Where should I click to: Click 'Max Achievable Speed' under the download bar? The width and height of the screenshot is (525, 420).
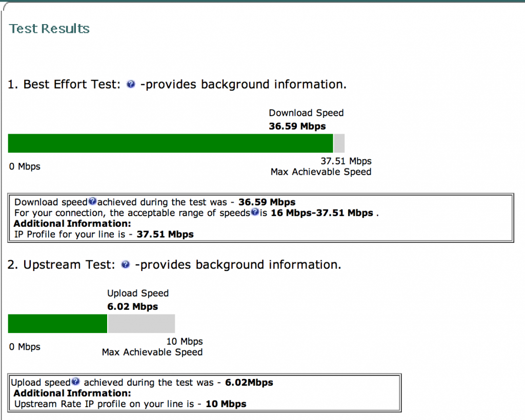tap(321, 172)
